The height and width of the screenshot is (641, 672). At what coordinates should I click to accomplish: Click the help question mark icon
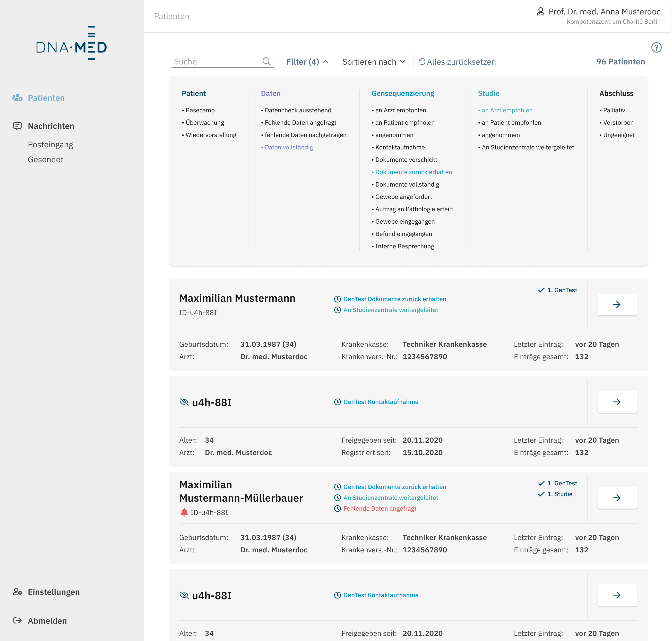[x=656, y=47]
